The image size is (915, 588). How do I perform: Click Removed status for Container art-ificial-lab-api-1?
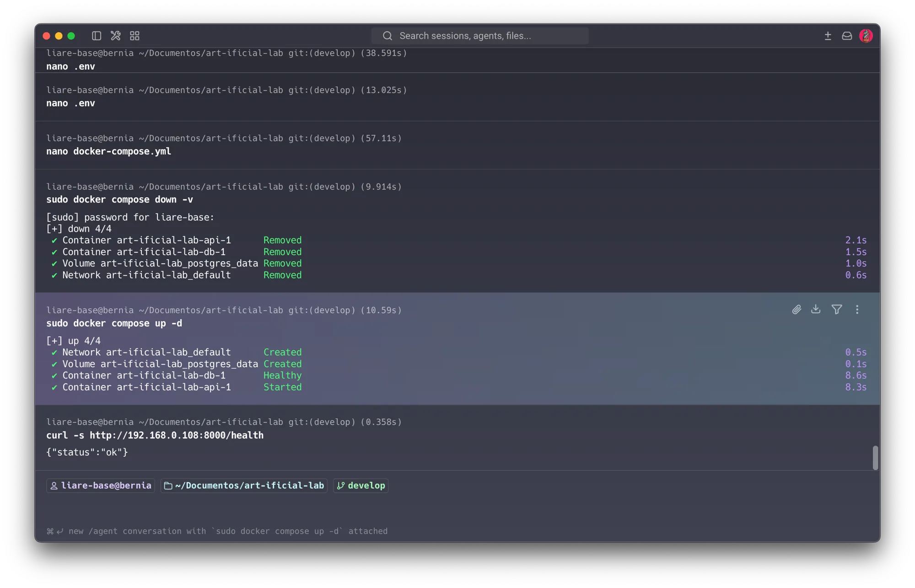(x=282, y=240)
